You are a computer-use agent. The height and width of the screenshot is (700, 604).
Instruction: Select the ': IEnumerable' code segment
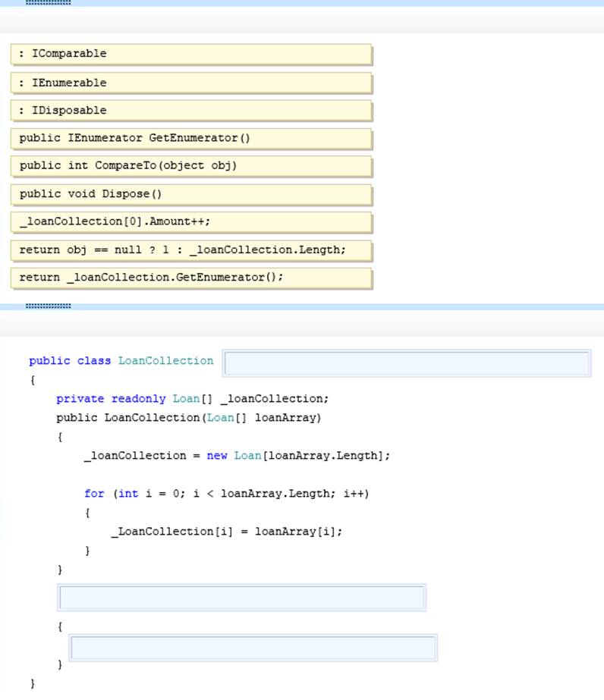coord(191,83)
